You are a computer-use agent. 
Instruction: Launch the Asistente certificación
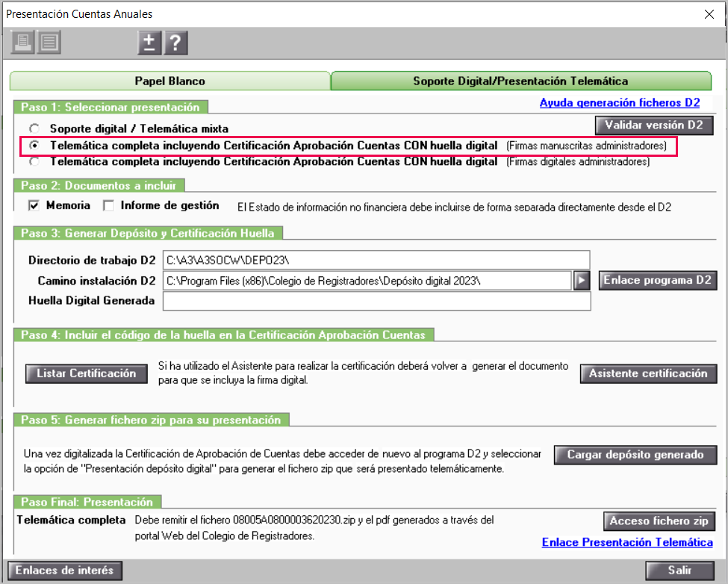[x=648, y=373]
